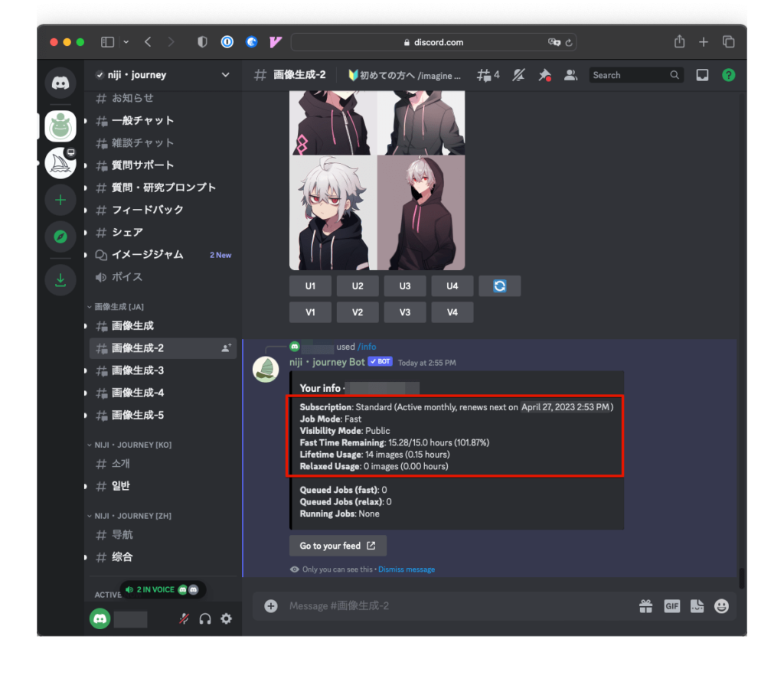
Task: Open Explore Discoverable Servers compass icon
Action: point(60,236)
